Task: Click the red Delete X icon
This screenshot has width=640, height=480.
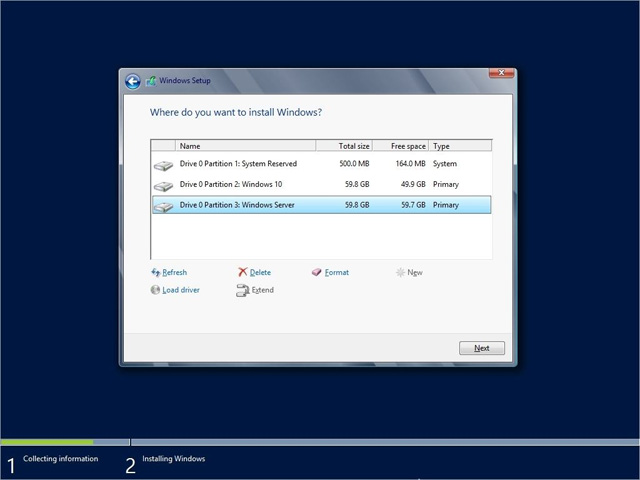Action: point(242,272)
